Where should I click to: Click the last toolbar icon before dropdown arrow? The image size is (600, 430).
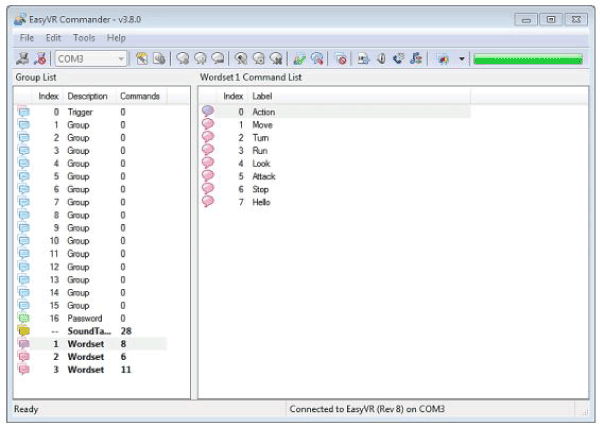(x=443, y=59)
